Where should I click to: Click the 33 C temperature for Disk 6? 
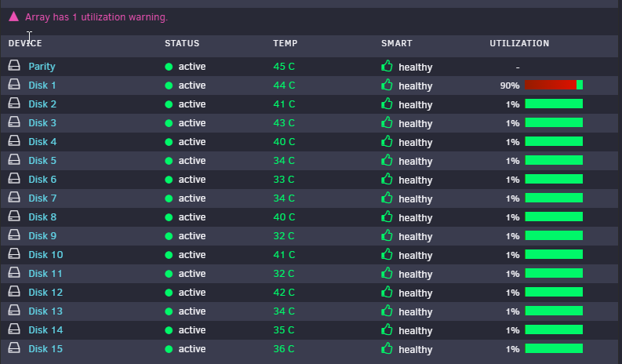[x=284, y=180]
